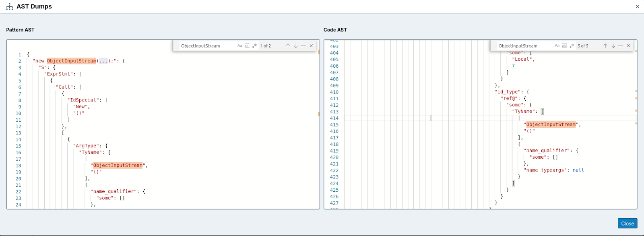Viewport: 644px width, 236px height.
Task: Go to previous match in Pattern AST search
Action: click(x=288, y=46)
